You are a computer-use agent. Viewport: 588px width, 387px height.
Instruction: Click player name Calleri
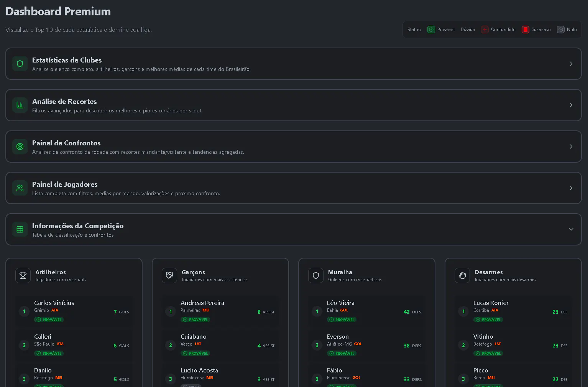point(43,337)
